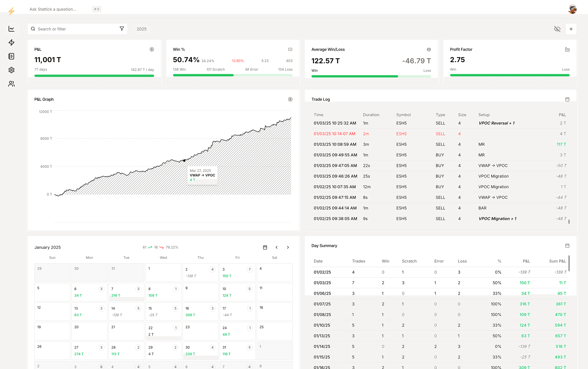Open the calendar month picker icon
Viewport: 588px width, 369px height.
point(265,247)
